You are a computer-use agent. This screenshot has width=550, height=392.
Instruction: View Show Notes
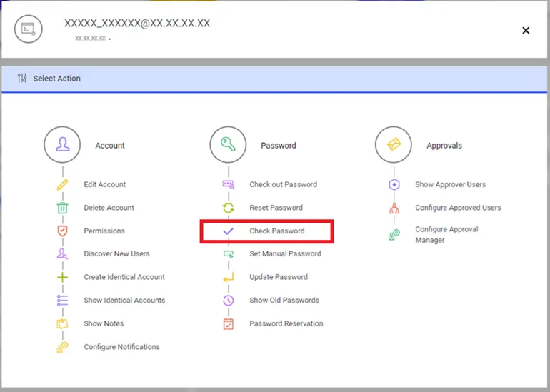point(104,323)
